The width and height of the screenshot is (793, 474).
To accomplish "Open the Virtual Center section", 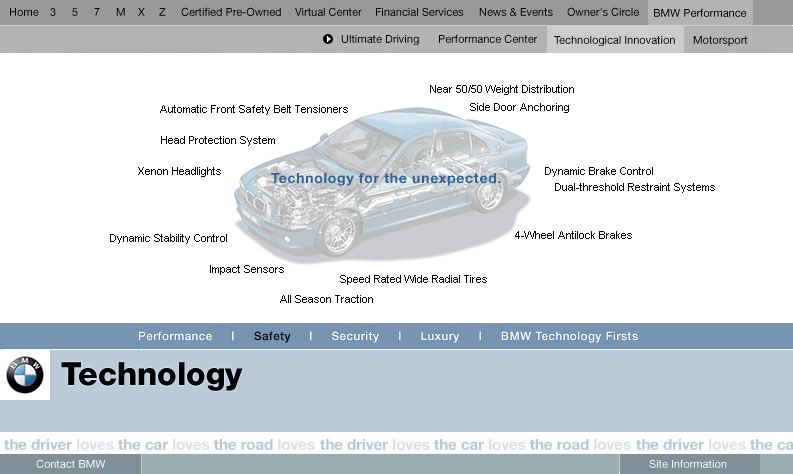I will [328, 12].
